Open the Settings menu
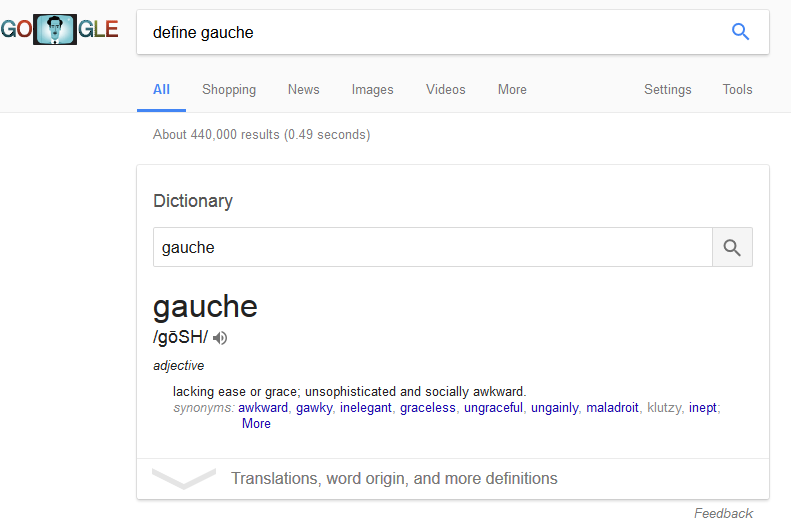Image resolution: width=791 pixels, height=523 pixels. click(x=667, y=89)
